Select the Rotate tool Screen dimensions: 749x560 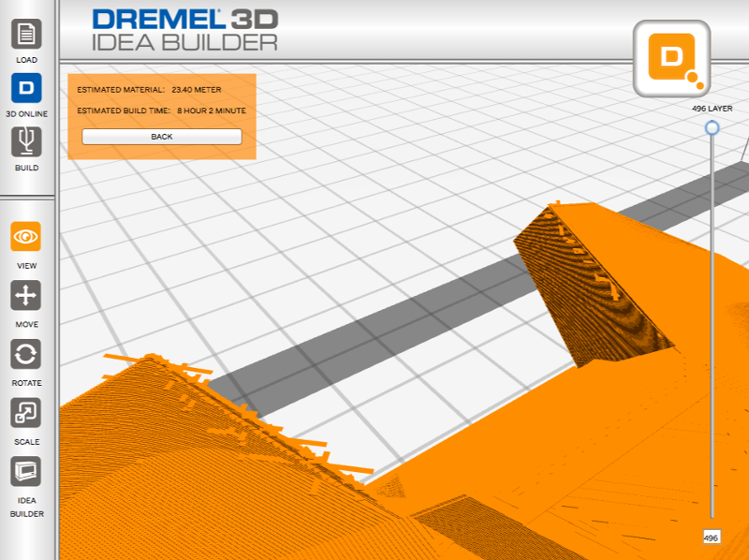coord(26,354)
